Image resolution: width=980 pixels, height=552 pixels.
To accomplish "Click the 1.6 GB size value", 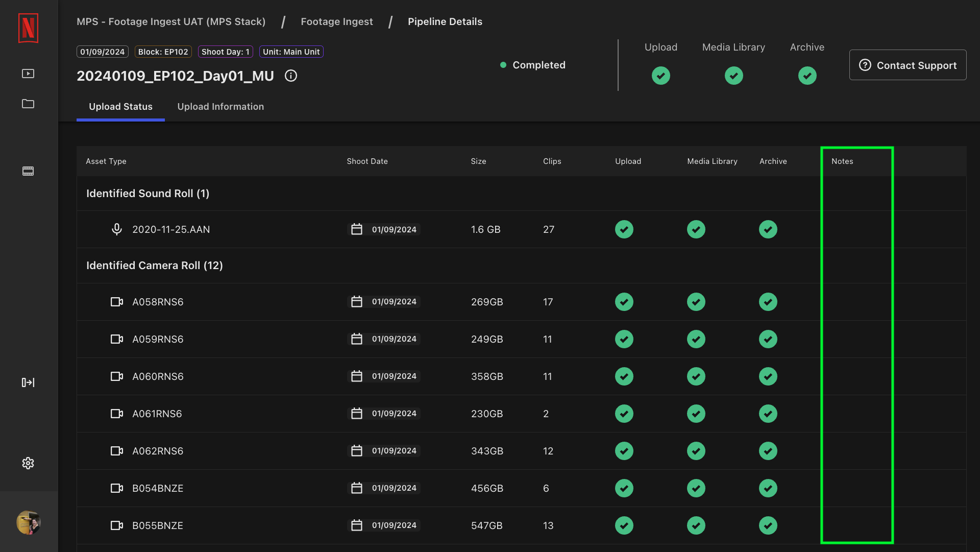I will pyautogui.click(x=485, y=230).
